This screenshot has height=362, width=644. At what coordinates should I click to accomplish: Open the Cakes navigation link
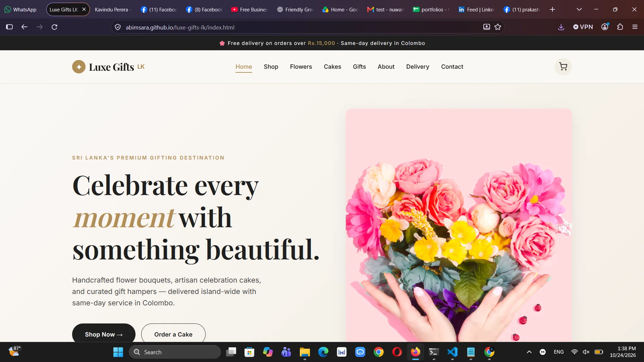coord(332,67)
